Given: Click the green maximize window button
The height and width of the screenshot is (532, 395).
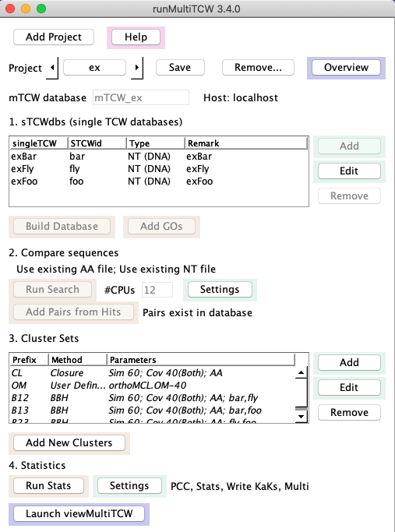Looking at the screenshot, I should pos(41,9).
